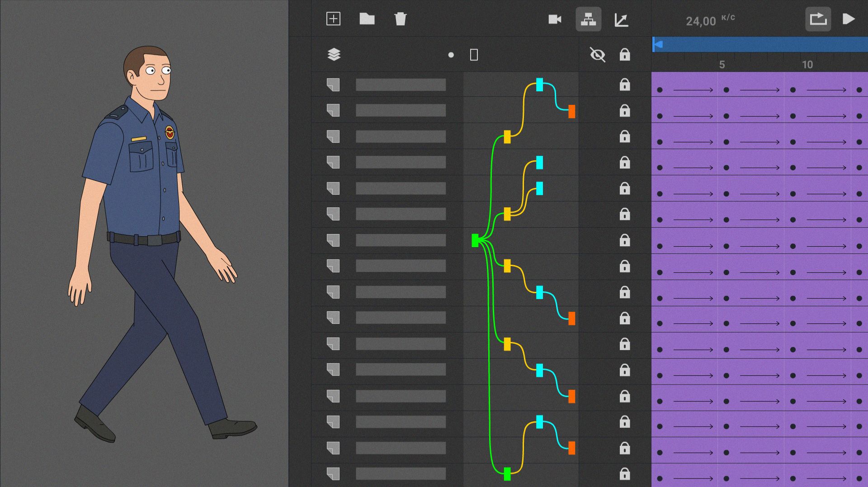Select the large green root node in hierarchy

click(x=475, y=240)
